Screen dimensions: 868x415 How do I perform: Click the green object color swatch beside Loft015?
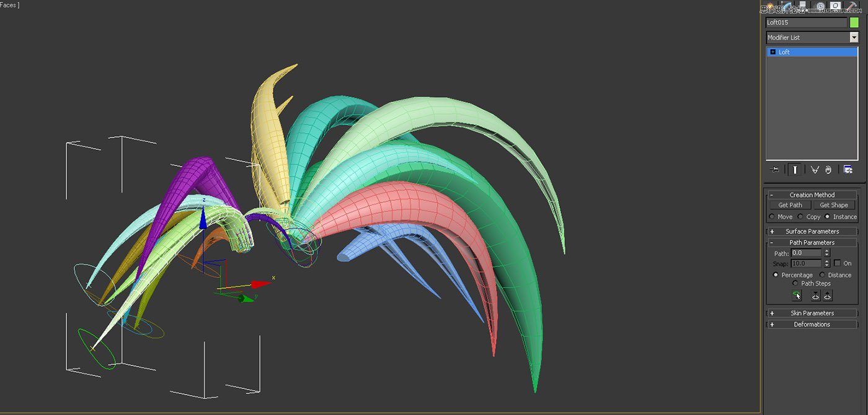click(x=854, y=22)
